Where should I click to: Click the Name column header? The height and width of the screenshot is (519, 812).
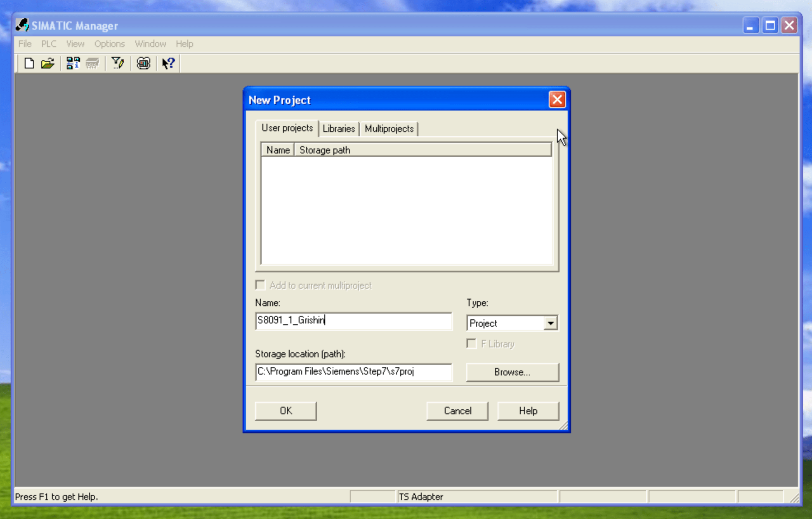278,150
